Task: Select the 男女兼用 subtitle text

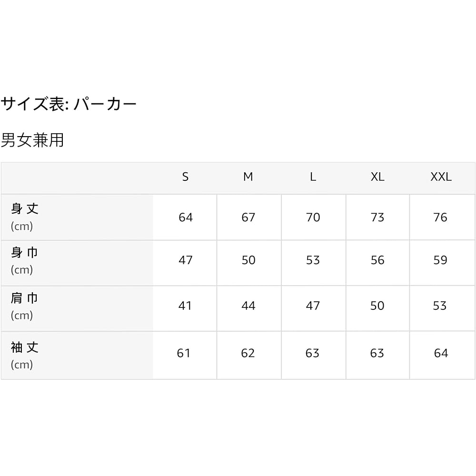Action: [32, 140]
